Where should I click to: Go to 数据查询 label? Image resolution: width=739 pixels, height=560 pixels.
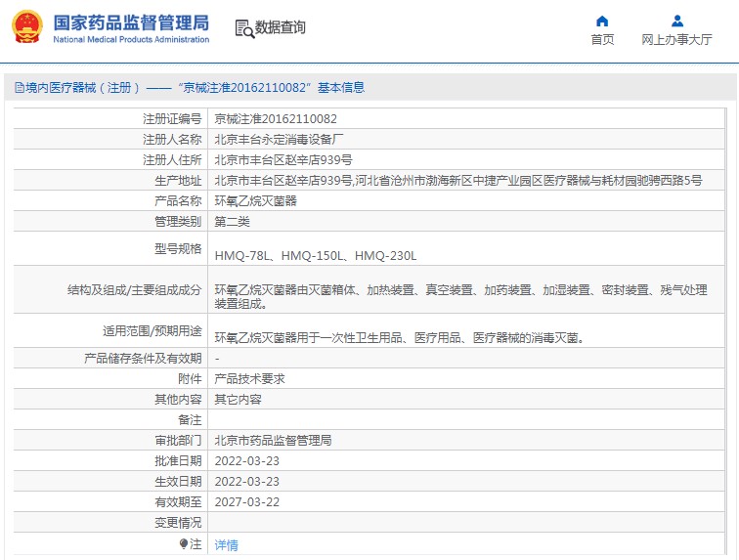280,27
